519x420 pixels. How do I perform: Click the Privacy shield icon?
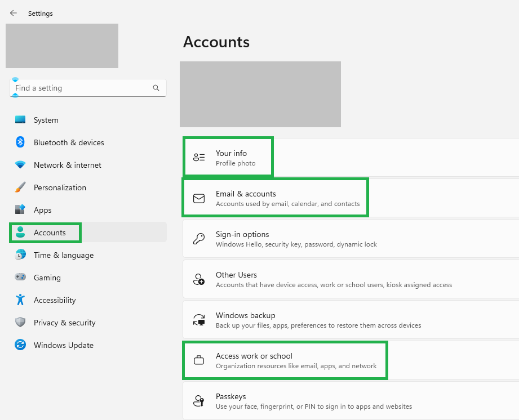pos(20,322)
